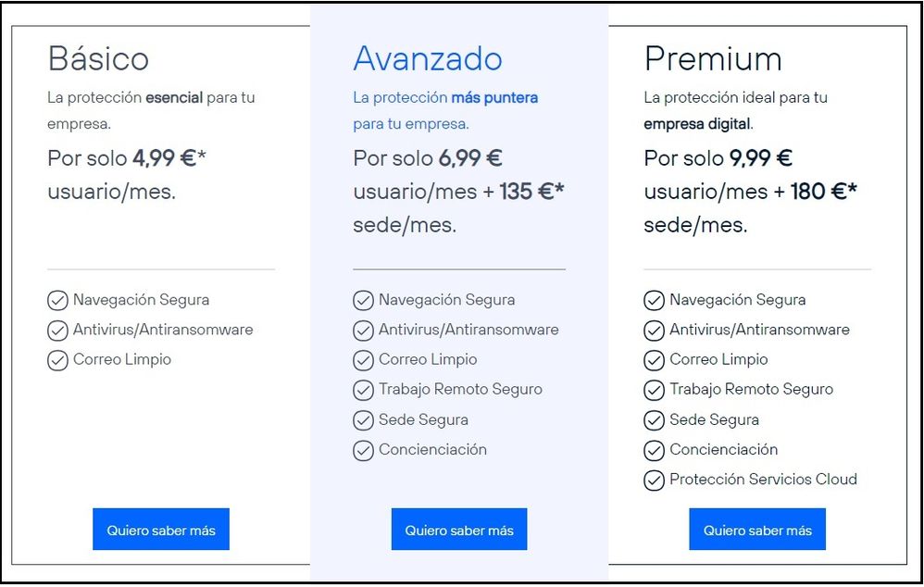This screenshot has width=924, height=587.
Task: Click Quiero saber más under Premium plan
Action: 756,529
